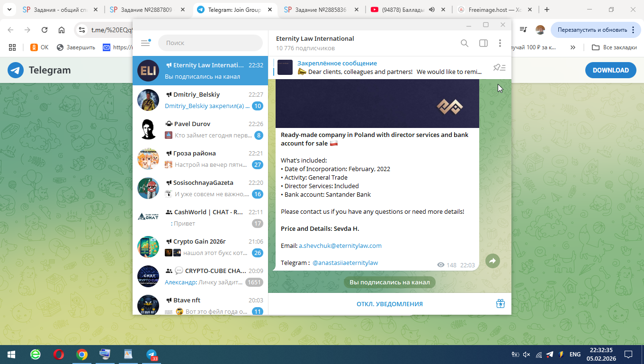Switch to the Freeimage.host tab
644x364 pixels.
click(x=494, y=9)
